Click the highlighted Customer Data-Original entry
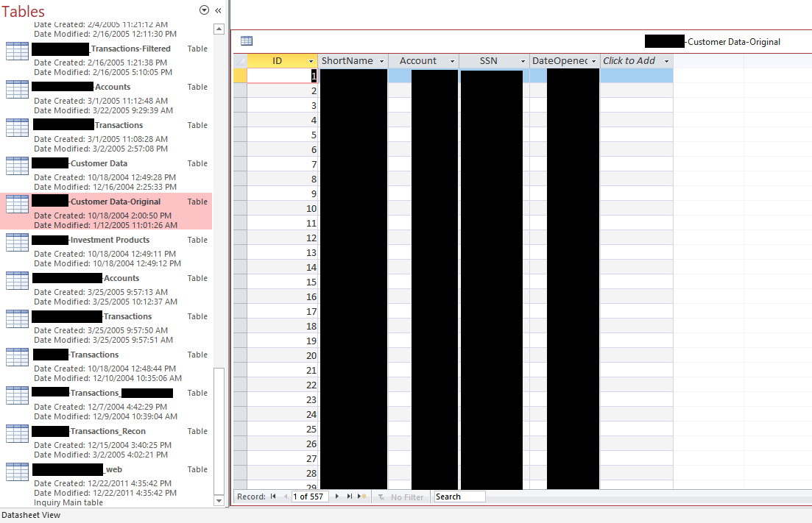This screenshot has height=523, width=812. [106, 212]
